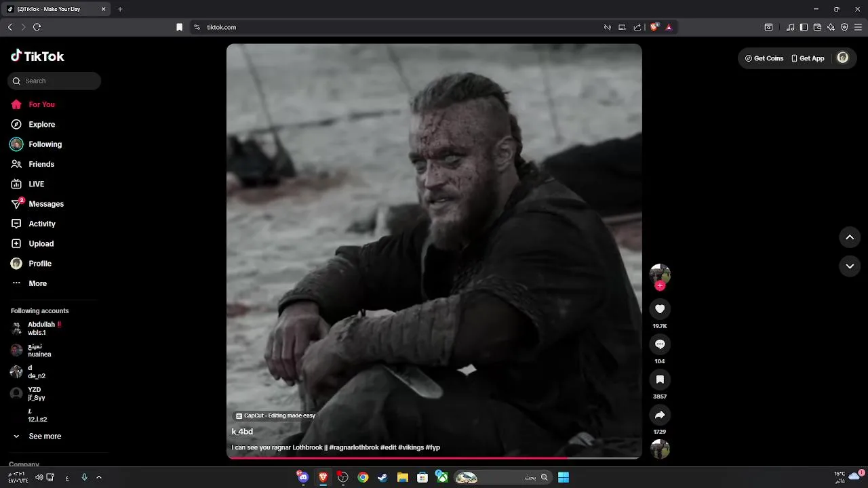The height and width of the screenshot is (488, 868).
Task: Toggle the browser sidebar panel
Action: click(804, 27)
